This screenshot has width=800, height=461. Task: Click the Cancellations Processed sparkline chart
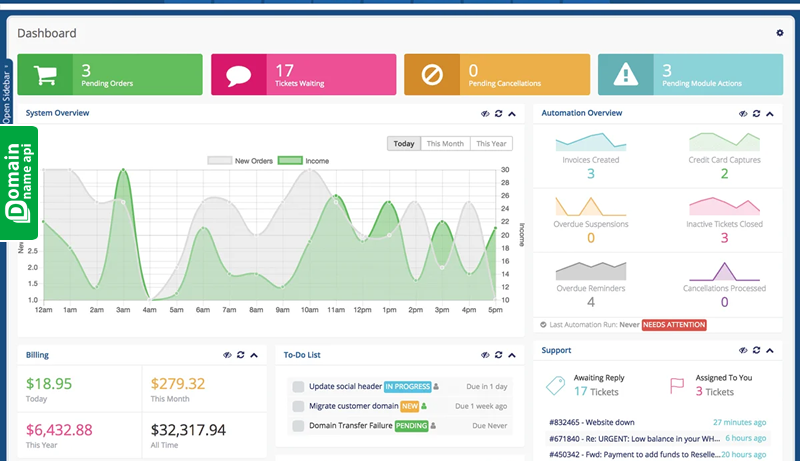point(724,271)
